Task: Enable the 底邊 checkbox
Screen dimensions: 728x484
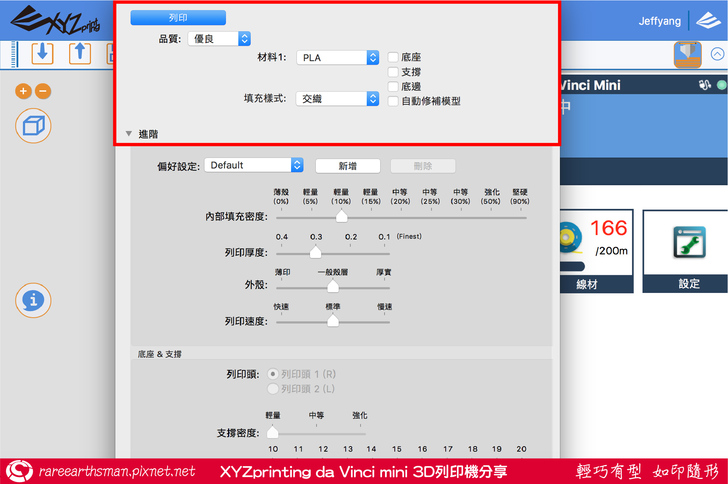Action: pos(393,86)
